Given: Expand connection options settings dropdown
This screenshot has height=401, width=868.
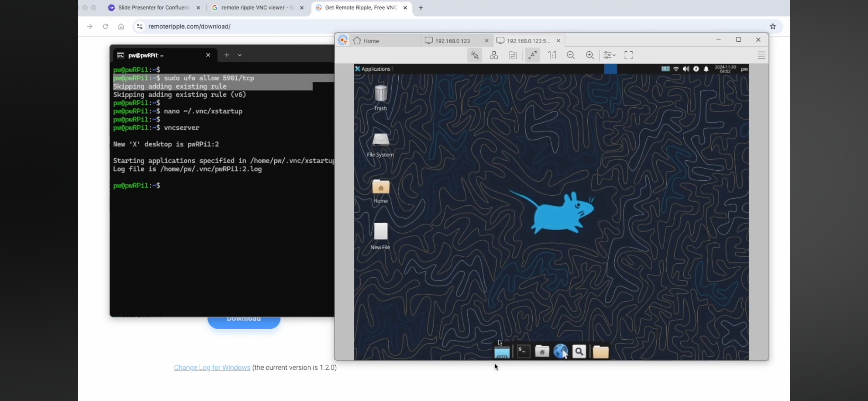Looking at the screenshot, I should (609, 55).
